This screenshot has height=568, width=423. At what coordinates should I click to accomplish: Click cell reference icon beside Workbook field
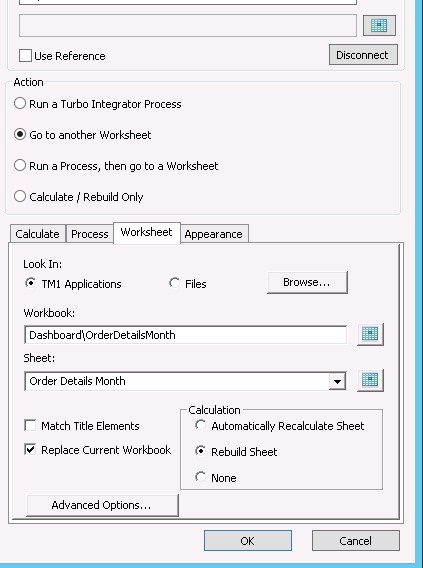pos(370,334)
